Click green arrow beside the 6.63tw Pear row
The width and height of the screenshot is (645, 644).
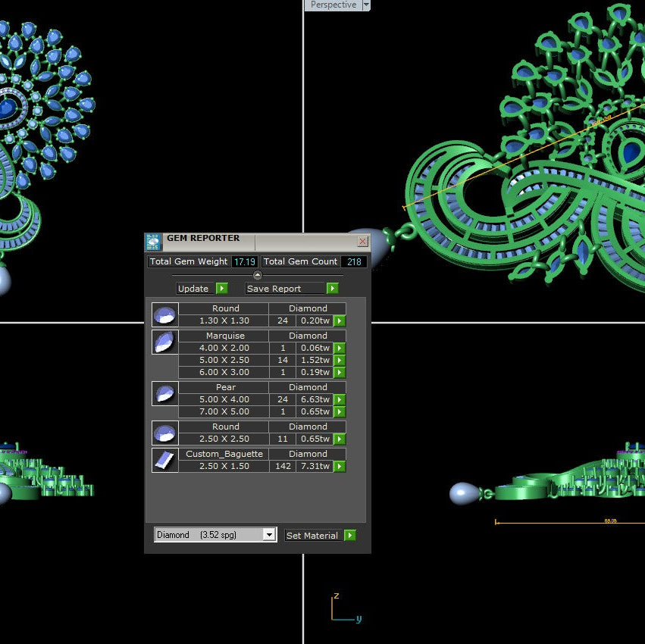339,399
